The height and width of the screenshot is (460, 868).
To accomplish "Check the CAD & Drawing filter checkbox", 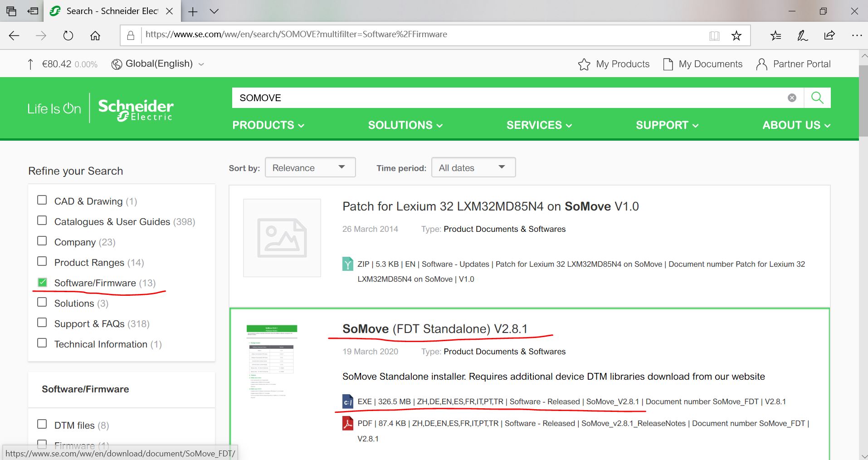I will coord(42,201).
